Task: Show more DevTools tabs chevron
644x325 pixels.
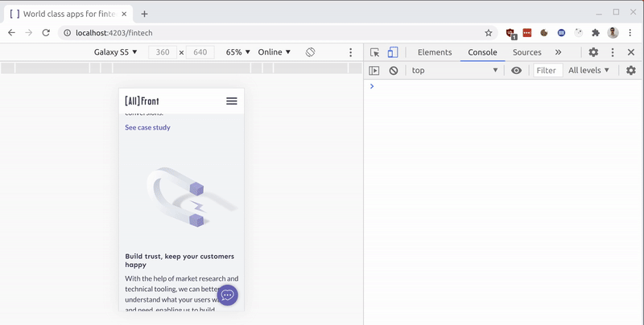Action: [558, 52]
